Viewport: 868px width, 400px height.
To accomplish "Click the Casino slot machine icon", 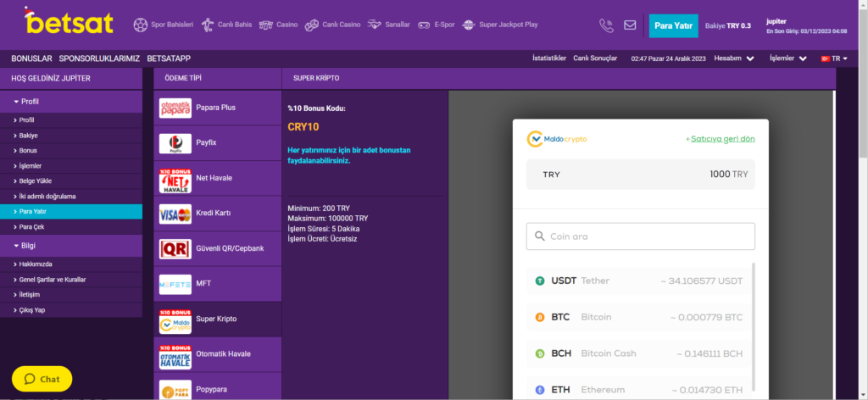I will (266, 25).
